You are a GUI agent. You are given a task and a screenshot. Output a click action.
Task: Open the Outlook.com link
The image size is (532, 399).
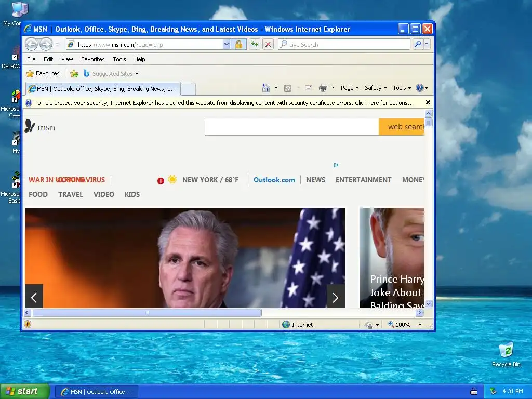(x=274, y=180)
